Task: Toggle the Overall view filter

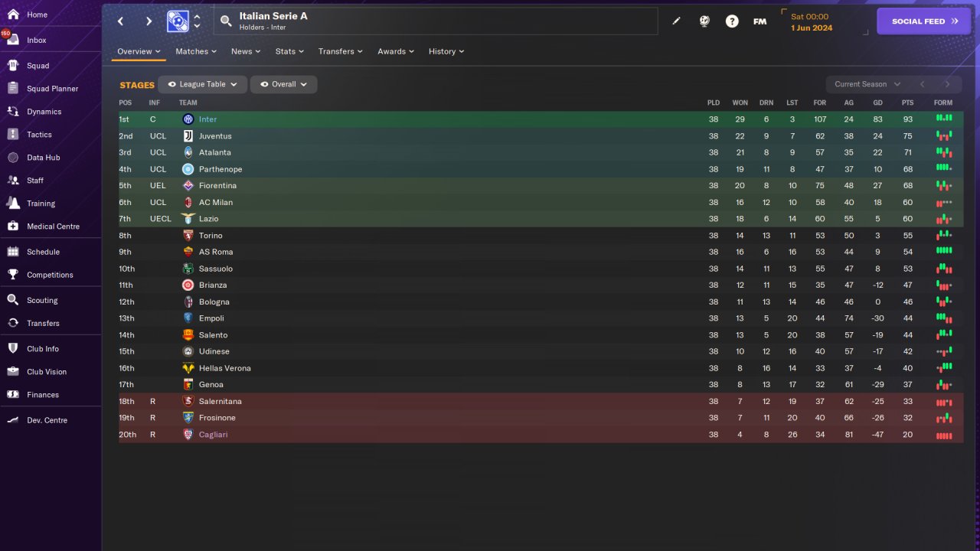Action: [283, 84]
